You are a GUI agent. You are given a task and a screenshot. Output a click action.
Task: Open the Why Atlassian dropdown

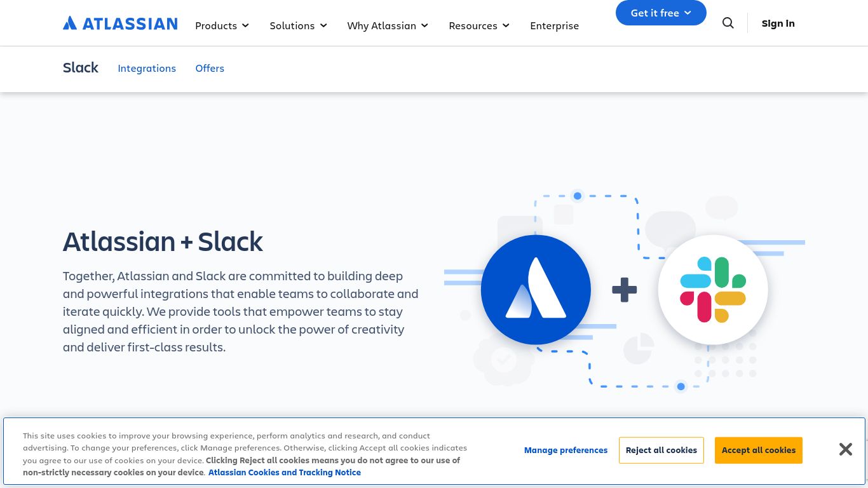click(388, 25)
